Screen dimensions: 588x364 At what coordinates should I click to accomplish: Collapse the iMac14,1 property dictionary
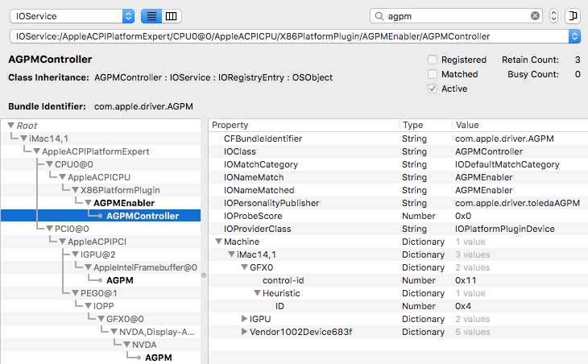coord(231,254)
